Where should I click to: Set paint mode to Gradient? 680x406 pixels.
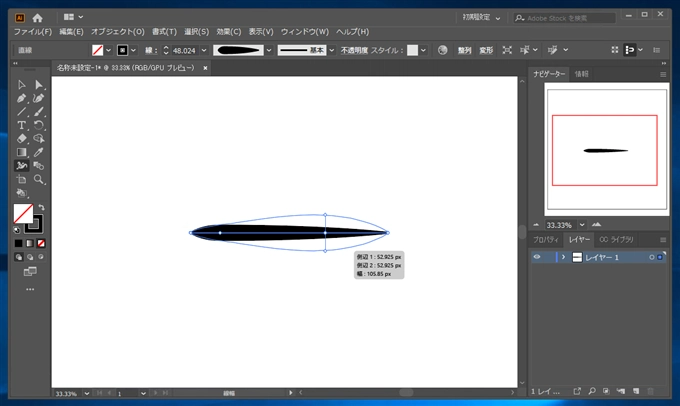click(29, 243)
